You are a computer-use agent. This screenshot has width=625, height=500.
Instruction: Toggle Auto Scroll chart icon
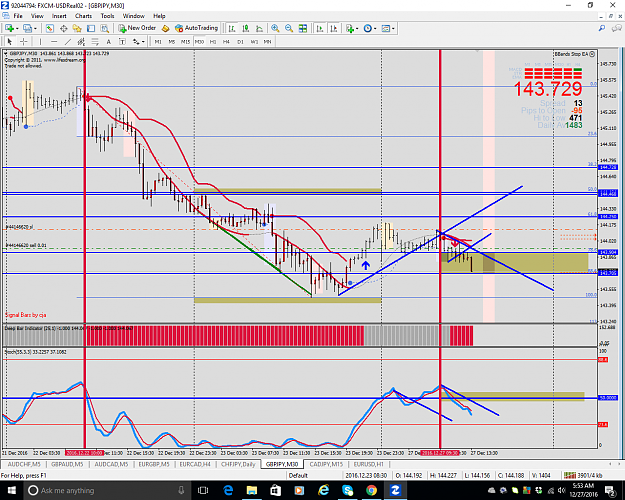coord(320,28)
